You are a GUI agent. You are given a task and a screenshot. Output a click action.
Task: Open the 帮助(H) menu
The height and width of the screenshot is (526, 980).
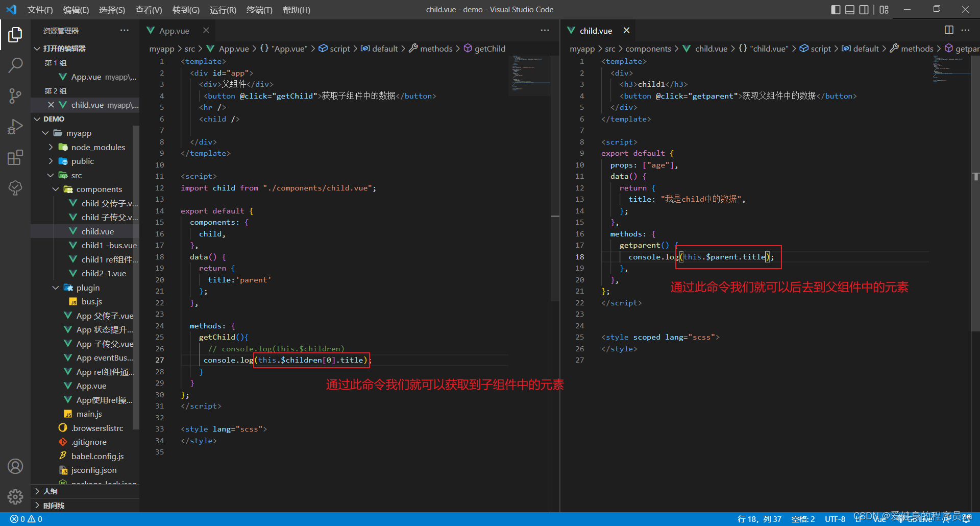tap(296, 10)
